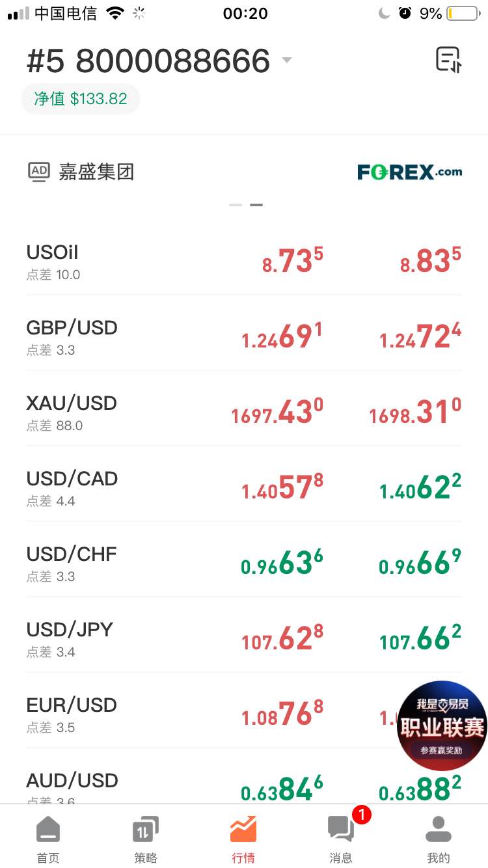Viewport: 488px width, 868px height.
Task: Tap the XAU/USD buy price 1698.310
Action: pos(415,413)
